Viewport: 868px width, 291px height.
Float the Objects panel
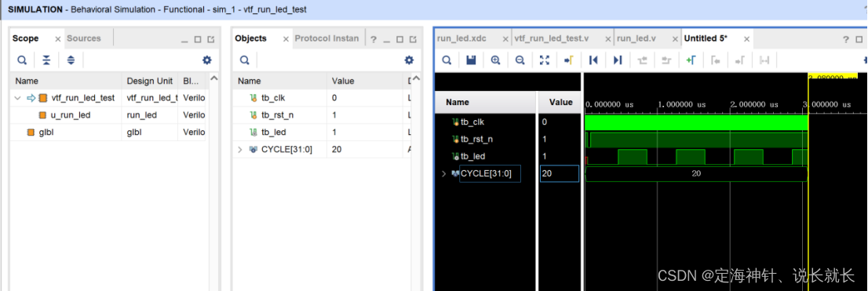click(x=413, y=39)
